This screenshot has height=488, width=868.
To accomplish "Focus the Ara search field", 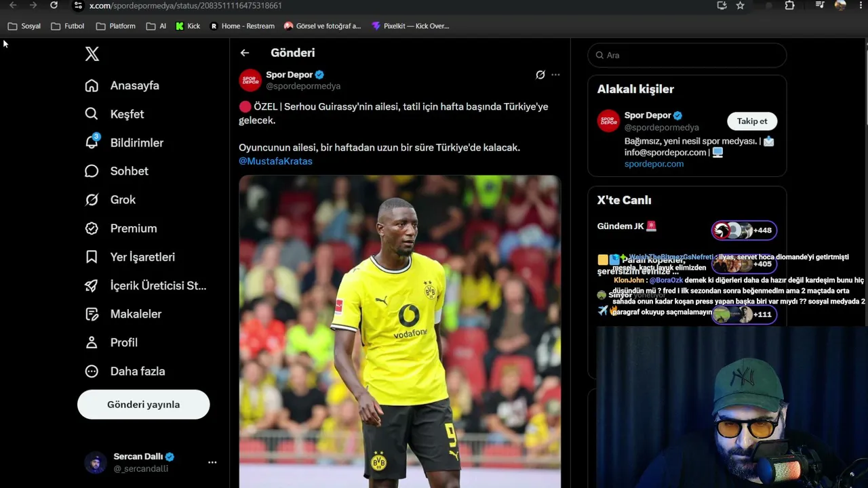I will point(687,55).
